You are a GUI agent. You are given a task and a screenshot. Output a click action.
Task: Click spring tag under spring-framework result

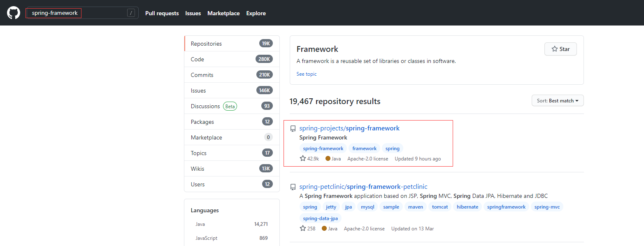393,149
